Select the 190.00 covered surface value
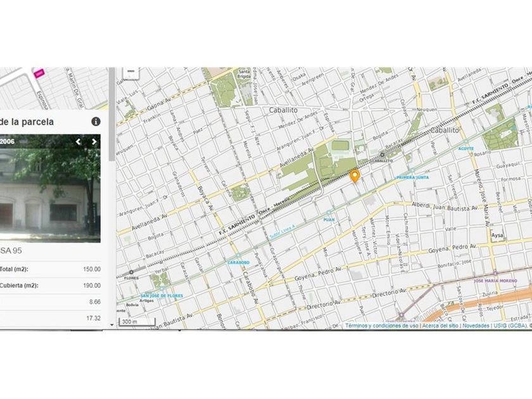532x399 pixels. click(x=92, y=286)
